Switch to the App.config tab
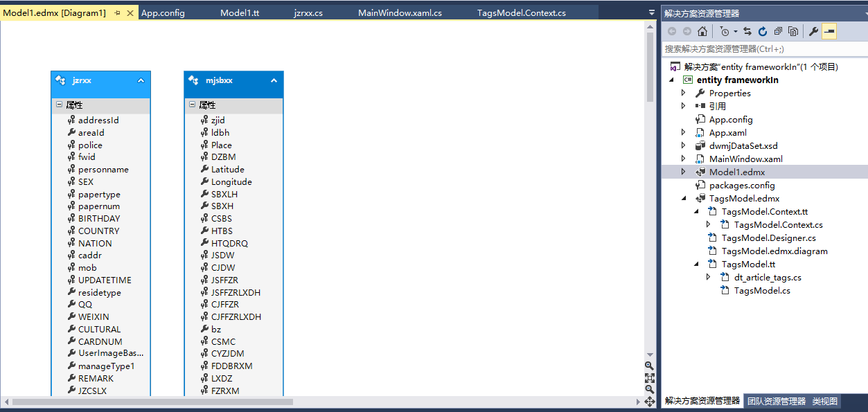 coord(163,13)
